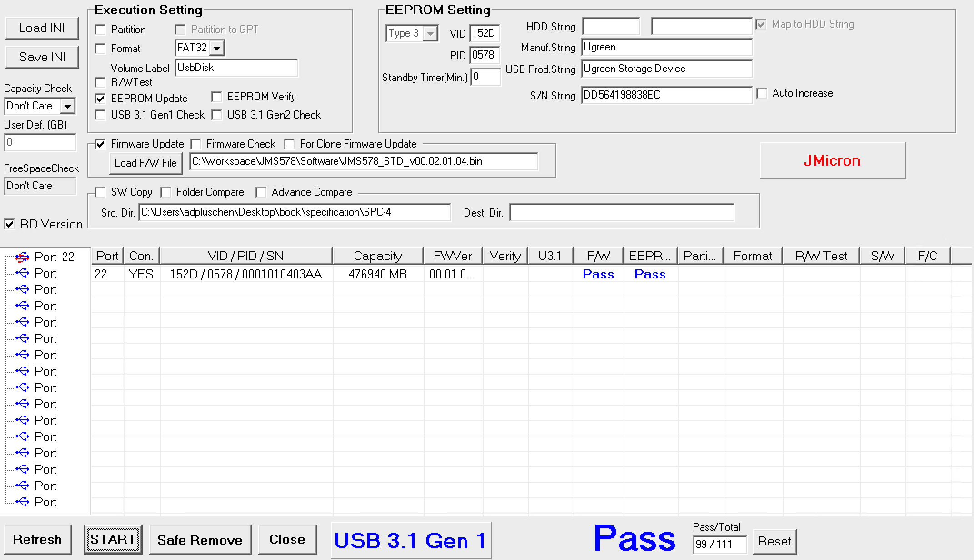Save settings with Save INI

(x=42, y=57)
